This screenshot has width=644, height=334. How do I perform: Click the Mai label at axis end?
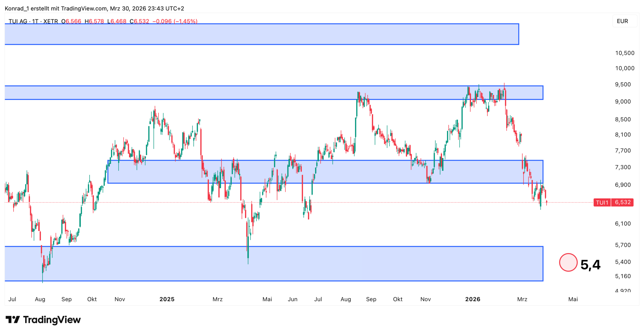pos(573,299)
